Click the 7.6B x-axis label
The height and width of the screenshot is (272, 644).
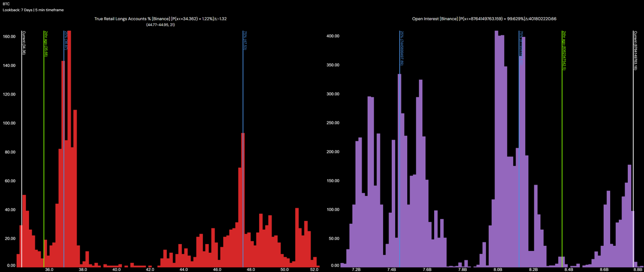click(427, 270)
